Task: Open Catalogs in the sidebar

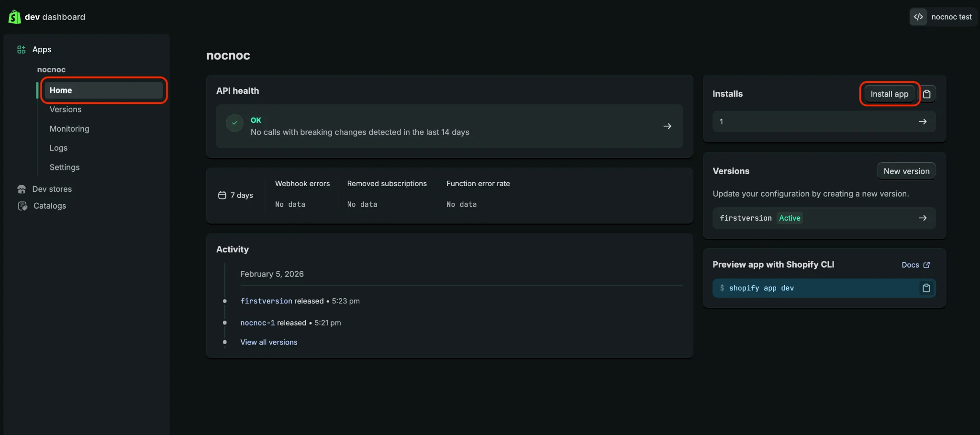Action: coord(50,206)
